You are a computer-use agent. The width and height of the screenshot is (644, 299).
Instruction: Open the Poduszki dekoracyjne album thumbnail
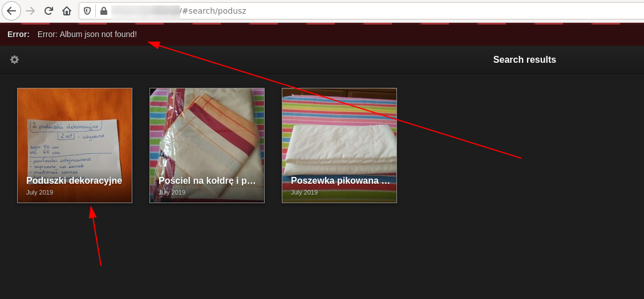75,146
